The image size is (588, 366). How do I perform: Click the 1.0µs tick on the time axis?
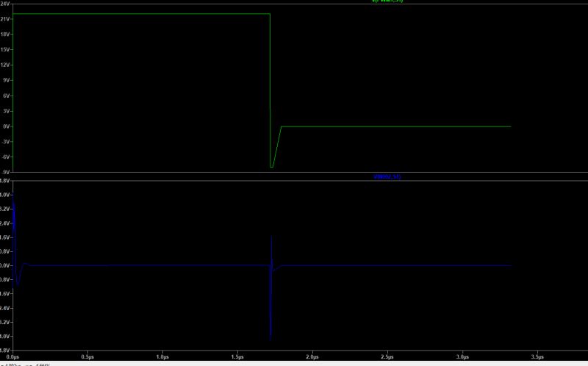162,357
